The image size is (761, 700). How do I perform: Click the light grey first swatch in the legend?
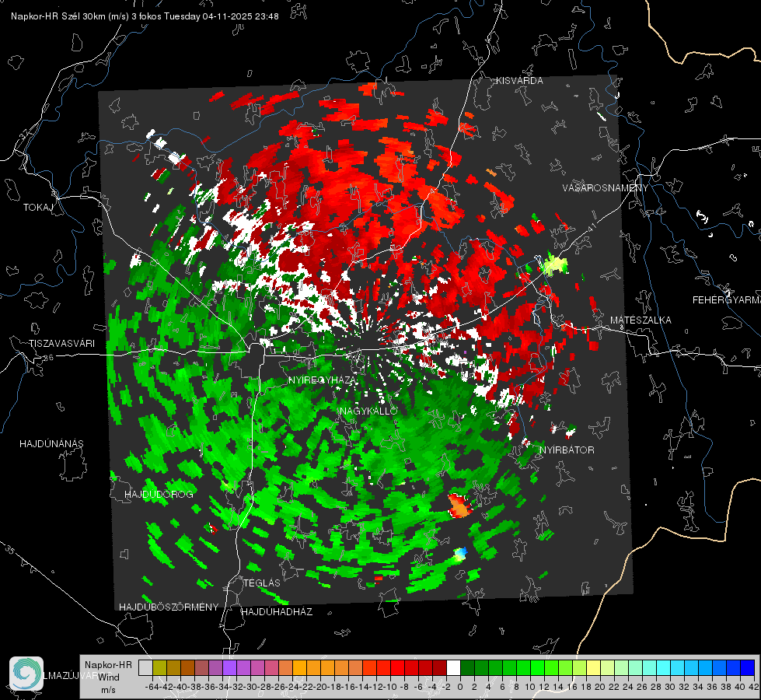145,668
